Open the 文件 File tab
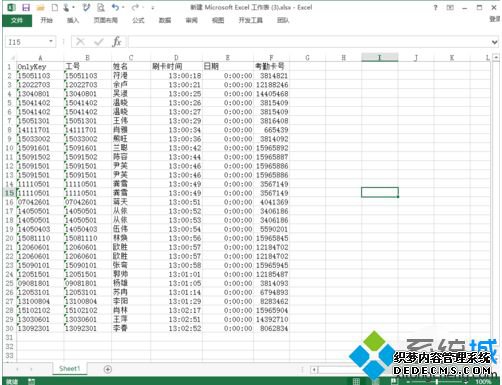The height and width of the screenshot is (385, 502). (17, 21)
